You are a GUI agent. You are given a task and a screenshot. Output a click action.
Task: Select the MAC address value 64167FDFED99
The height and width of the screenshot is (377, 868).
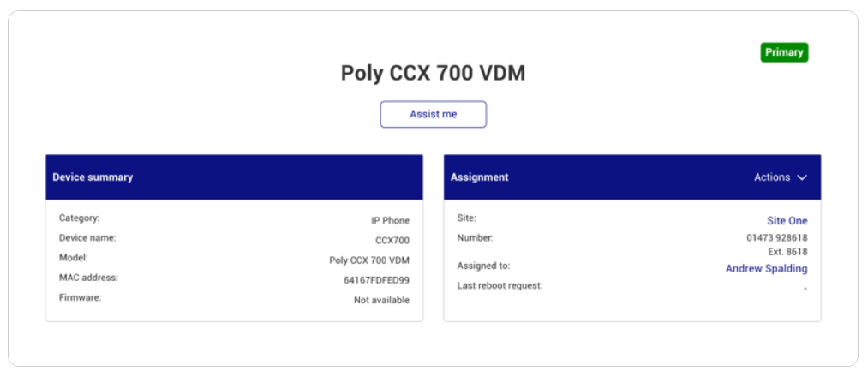pos(376,280)
